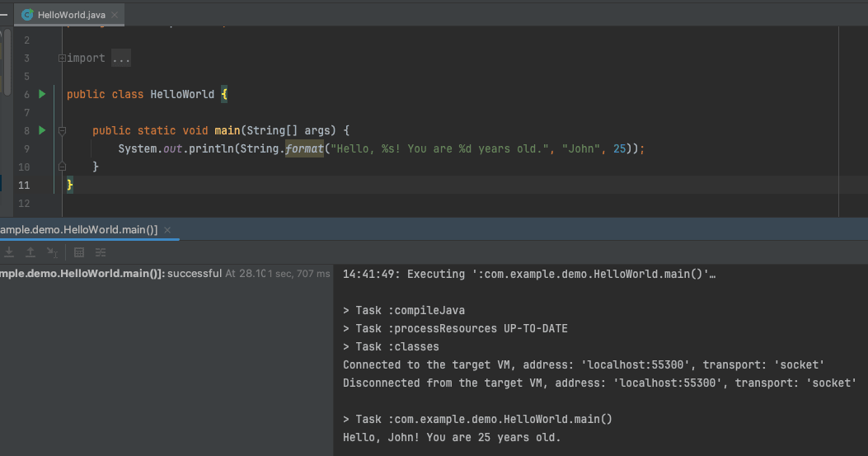Click the hide panel minus icon
The image size is (868, 456).
3,15
